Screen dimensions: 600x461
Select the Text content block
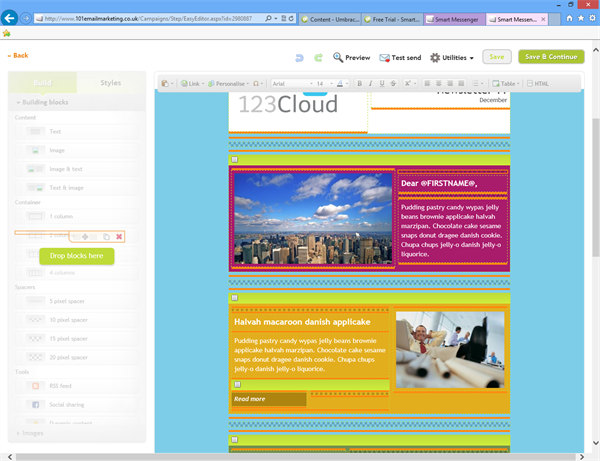pos(77,132)
